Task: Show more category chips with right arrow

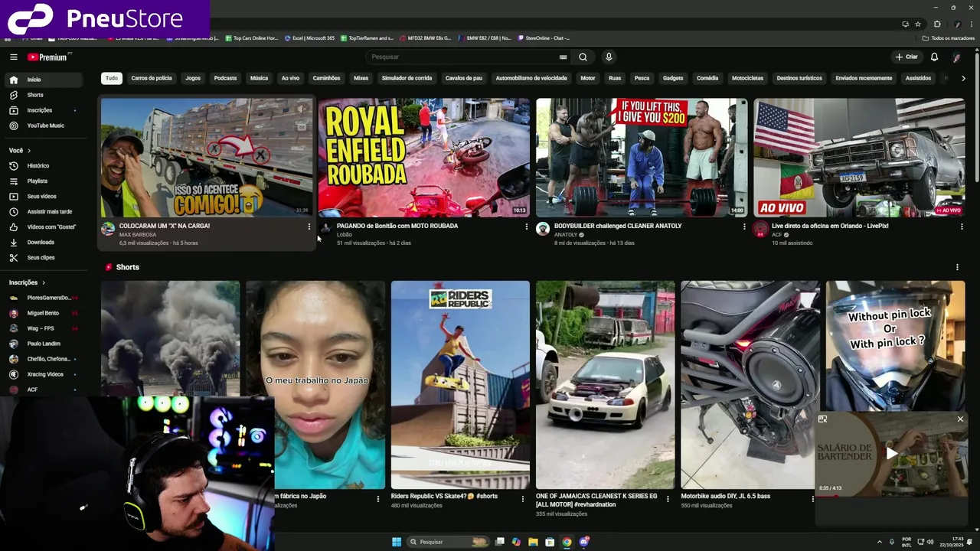Action: 963,78
